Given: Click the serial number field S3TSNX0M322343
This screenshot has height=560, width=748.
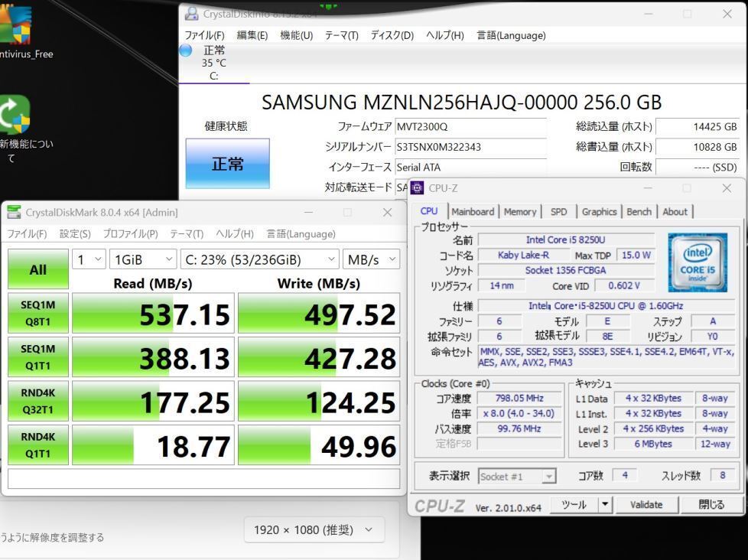Looking at the screenshot, I should (x=471, y=147).
